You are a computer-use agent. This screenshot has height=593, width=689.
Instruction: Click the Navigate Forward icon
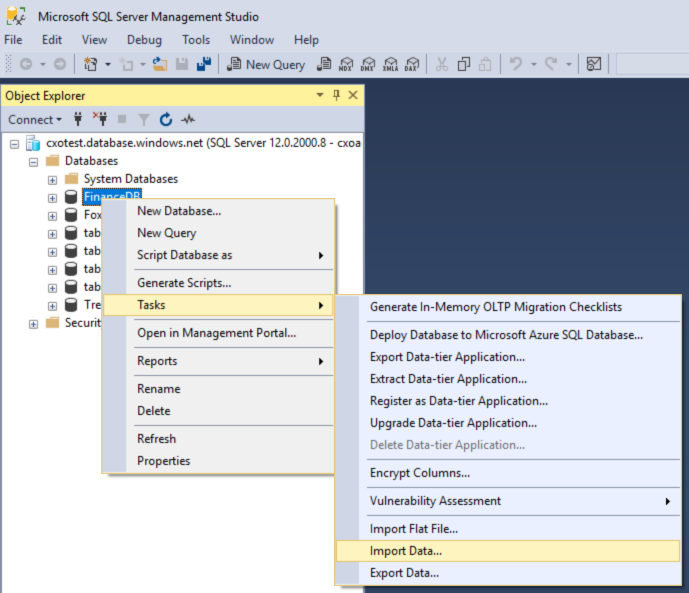pos(60,65)
